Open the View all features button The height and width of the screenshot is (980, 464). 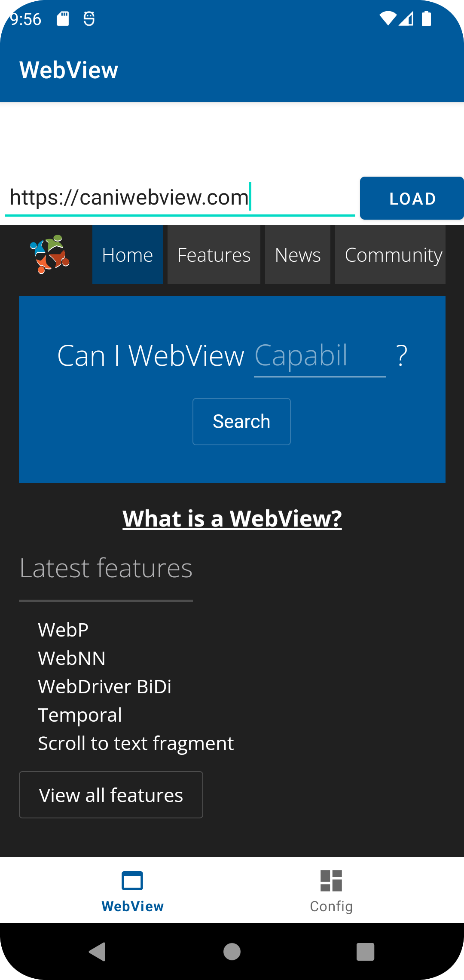point(111,795)
